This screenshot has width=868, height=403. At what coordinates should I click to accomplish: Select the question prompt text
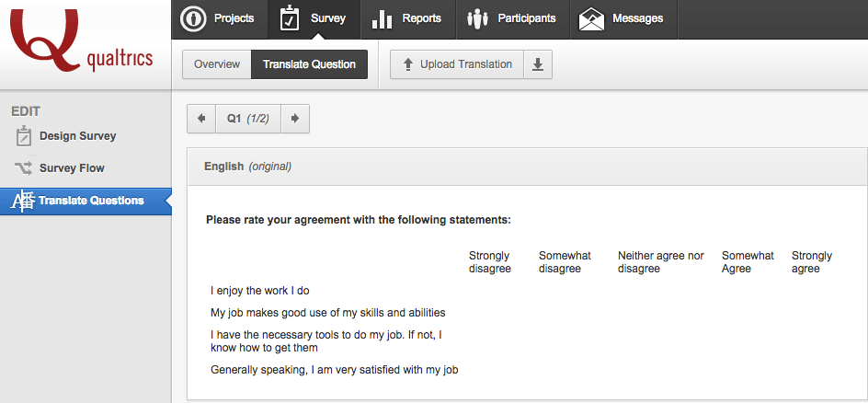coord(359,220)
